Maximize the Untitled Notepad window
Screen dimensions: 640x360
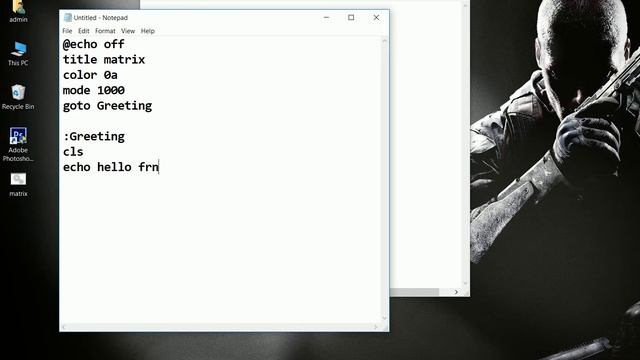[351, 18]
